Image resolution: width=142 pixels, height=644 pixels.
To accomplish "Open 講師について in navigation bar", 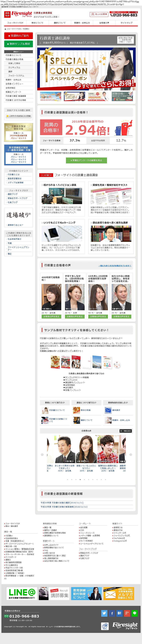I will click(60, 23).
